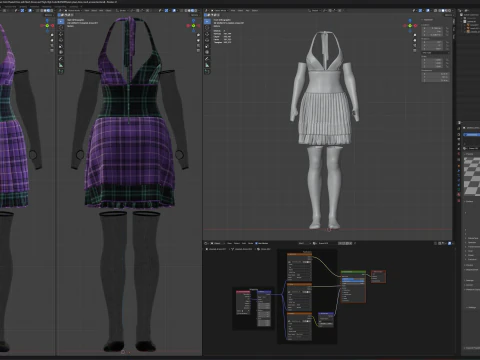Click the pan hand icon in middle viewport
480x360 pixels.
[x=198, y=40]
